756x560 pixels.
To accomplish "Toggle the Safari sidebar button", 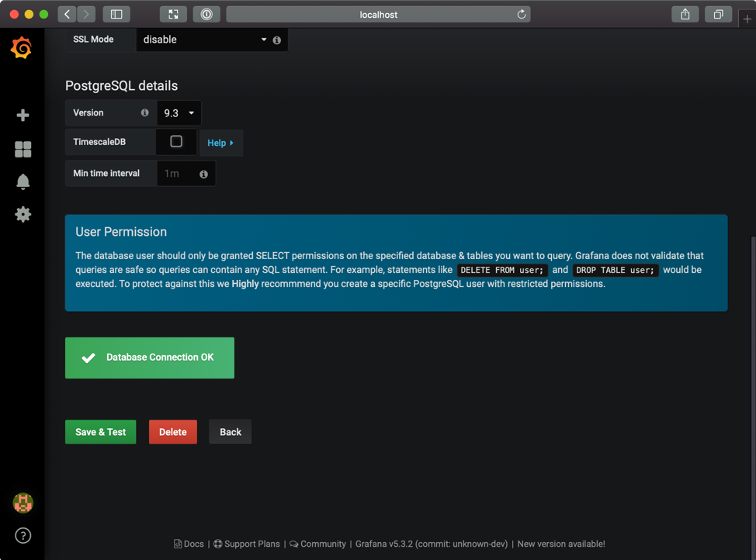I will point(116,15).
